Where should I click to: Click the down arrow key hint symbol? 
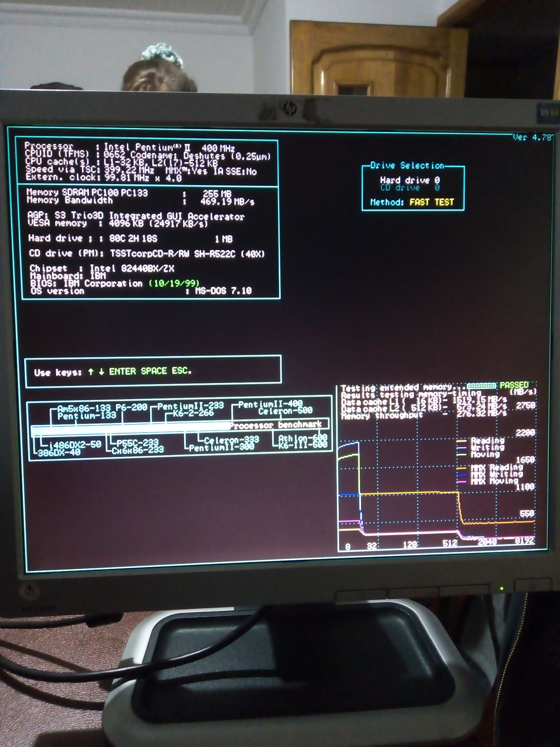101,372
